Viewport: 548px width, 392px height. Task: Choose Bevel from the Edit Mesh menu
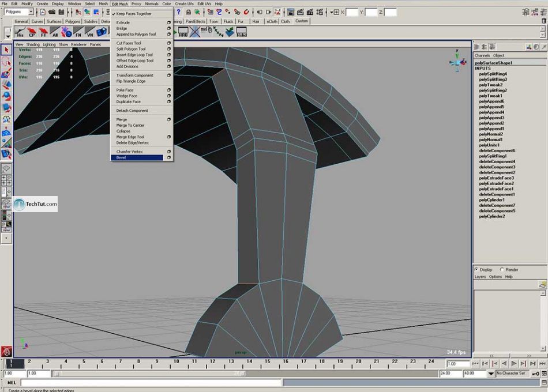[x=137, y=157]
